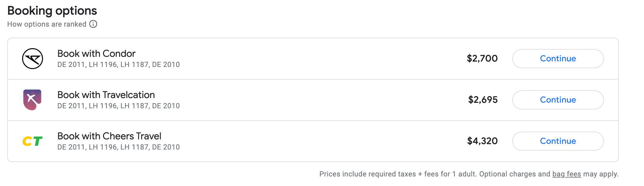
Task: Select the Book with Condor title
Action: point(96,54)
